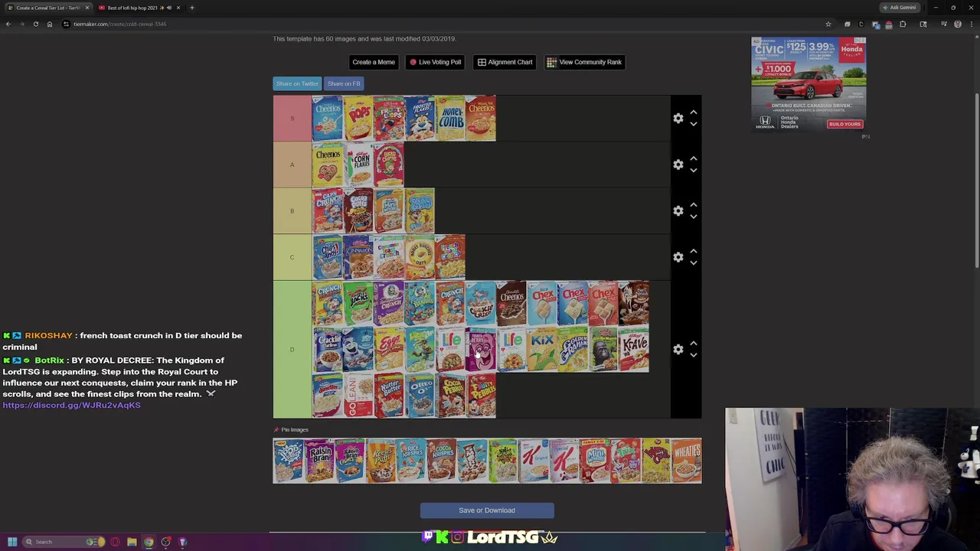This screenshot has width=980, height=551.
Task: Select the C tier color label
Action: point(292,257)
